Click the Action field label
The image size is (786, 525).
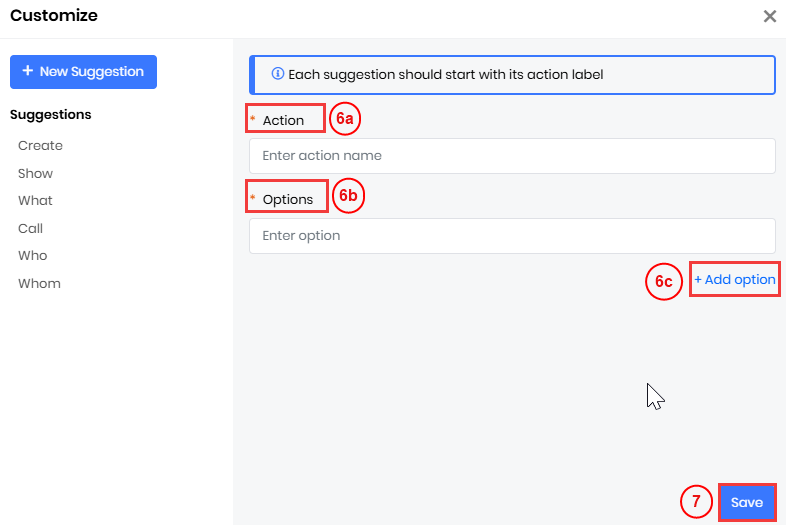[x=283, y=120]
